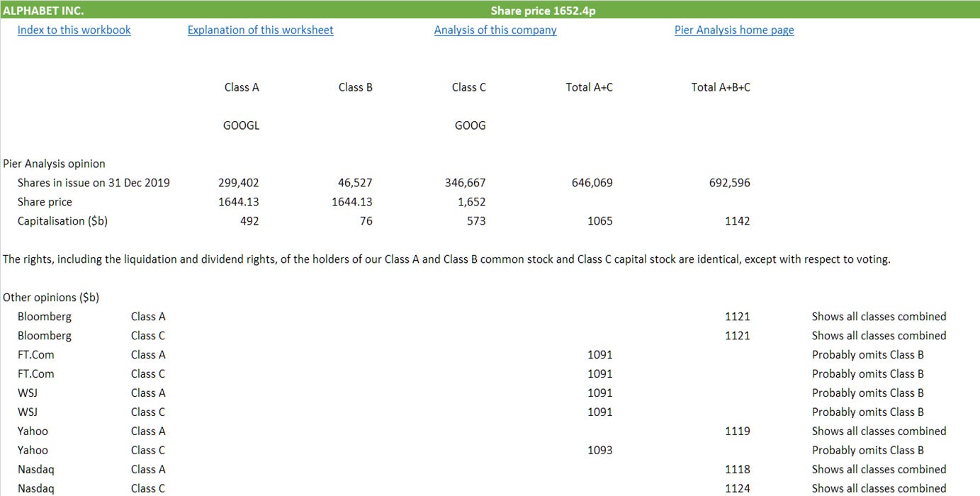Select Yahoo Class A value 1119

pyautogui.click(x=738, y=432)
